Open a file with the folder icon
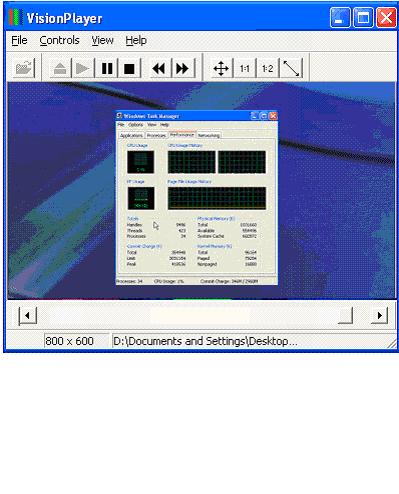Screen dimensions: 399x494 [24, 68]
